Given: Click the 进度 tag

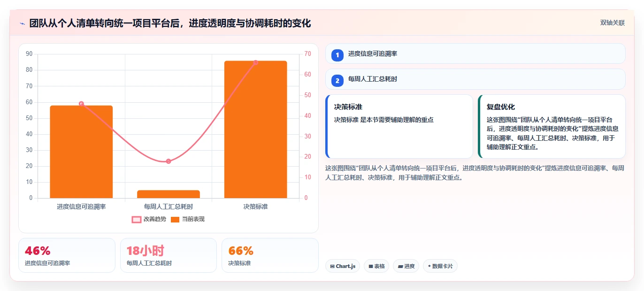Looking at the screenshot, I should click(x=406, y=266).
